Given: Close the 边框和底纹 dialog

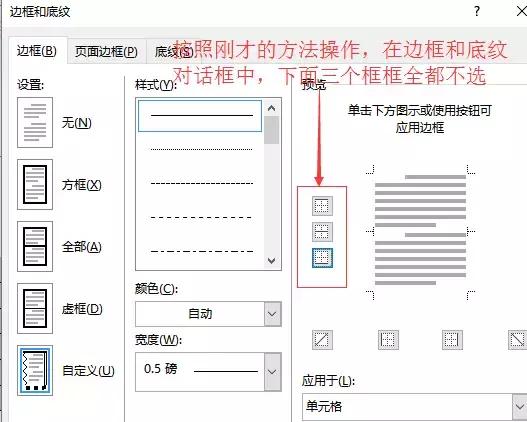Looking at the screenshot, I should tap(521, 12).
